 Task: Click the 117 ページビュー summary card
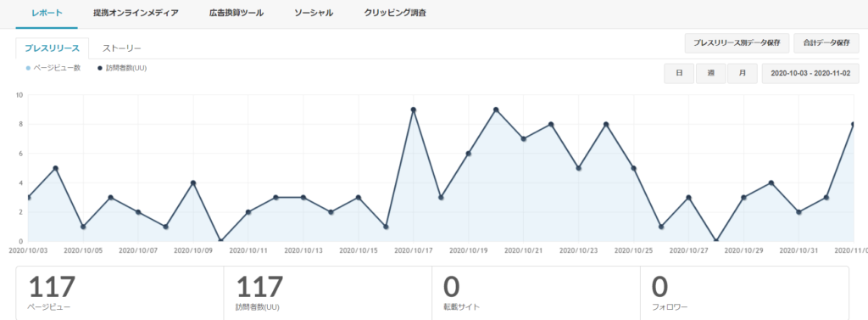pos(120,293)
